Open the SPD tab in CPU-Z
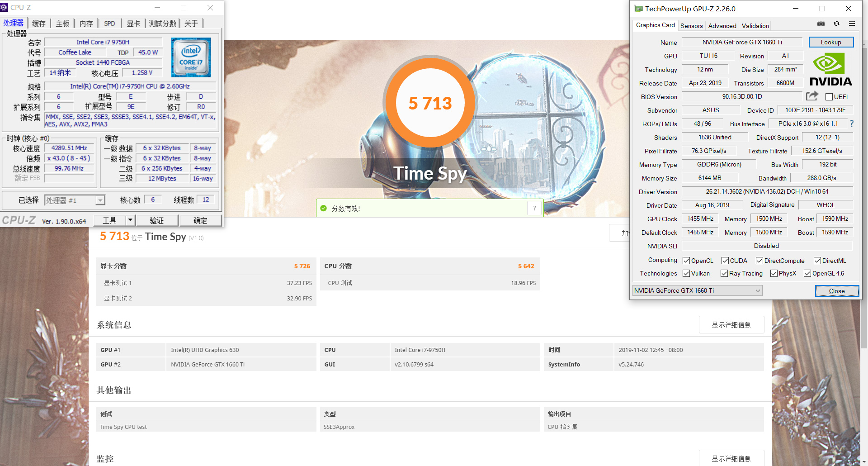This screenshot has height=466, width=868. 109,24
